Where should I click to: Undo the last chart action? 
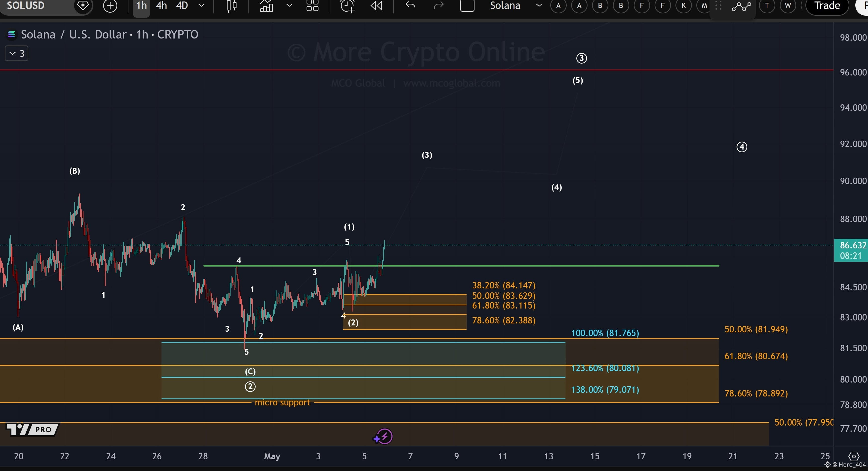[410, 6]
